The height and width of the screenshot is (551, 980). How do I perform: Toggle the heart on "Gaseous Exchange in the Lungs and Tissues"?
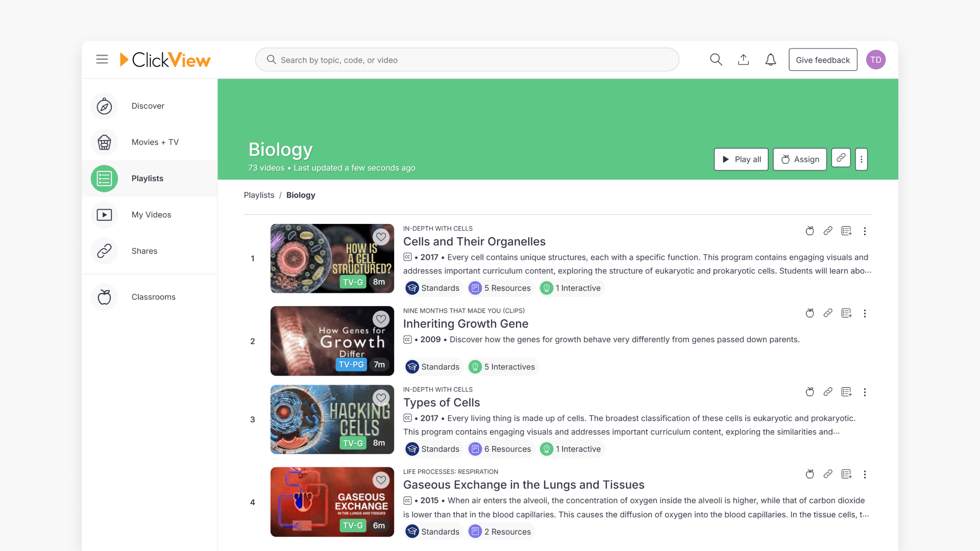[381, 480]
